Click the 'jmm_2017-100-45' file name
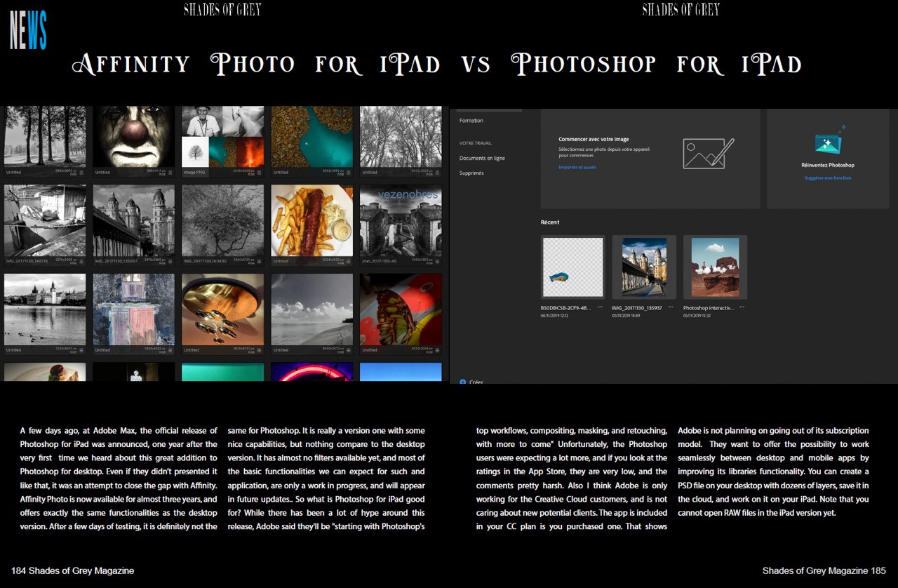 click(x=379, y=261)
